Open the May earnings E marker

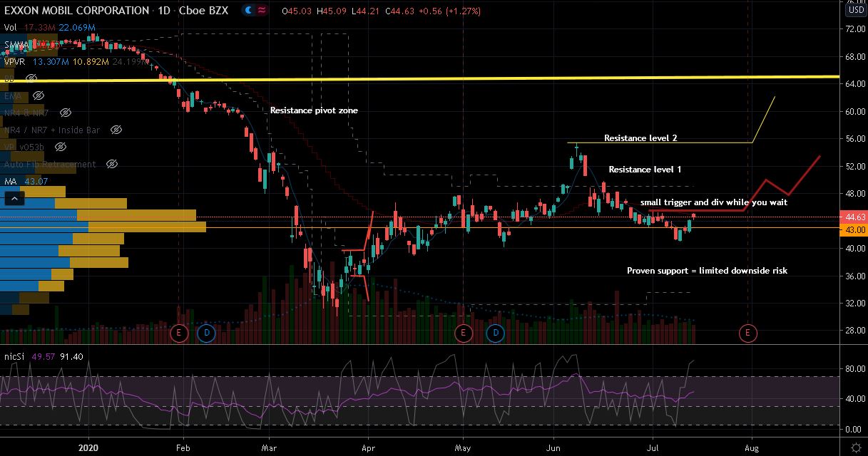463,333
